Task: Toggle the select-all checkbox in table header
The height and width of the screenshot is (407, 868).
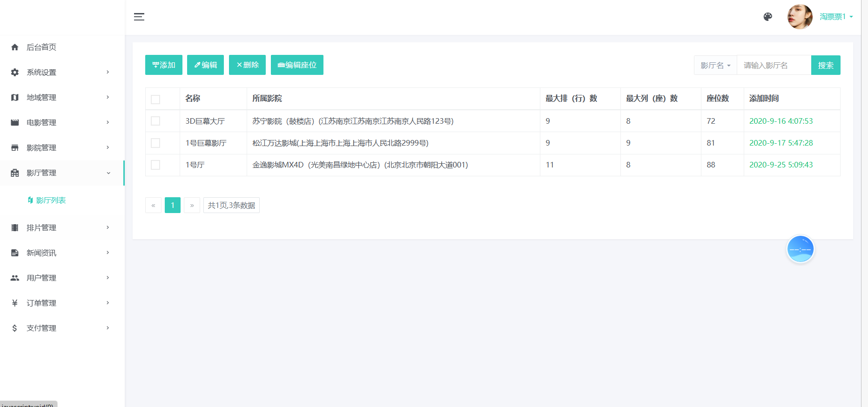Action: [155, 99]
